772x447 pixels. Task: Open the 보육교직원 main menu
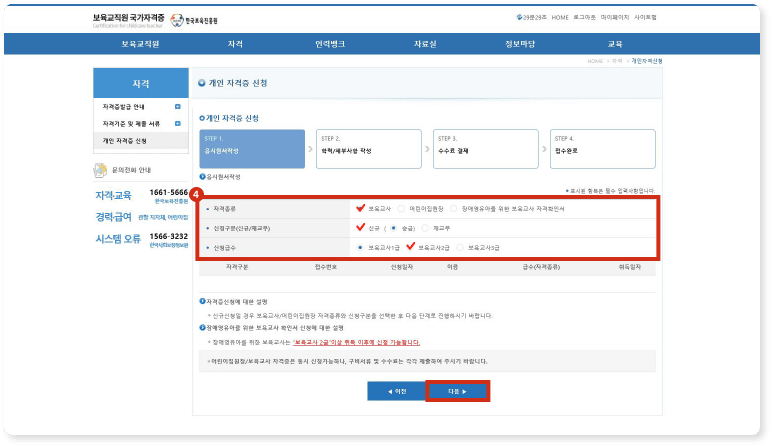[140, 44]
